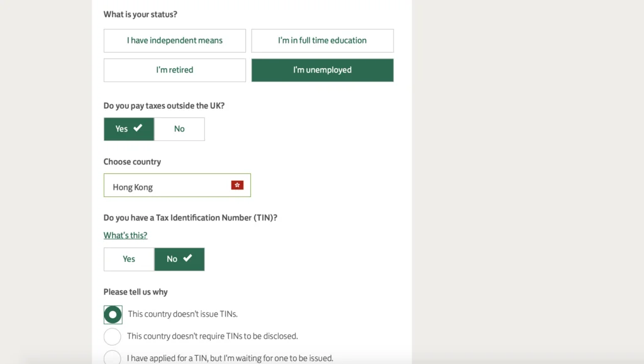644x364 pixels.
Task: Select the "I'm unemployed" status option
Action: coord(323,70)
